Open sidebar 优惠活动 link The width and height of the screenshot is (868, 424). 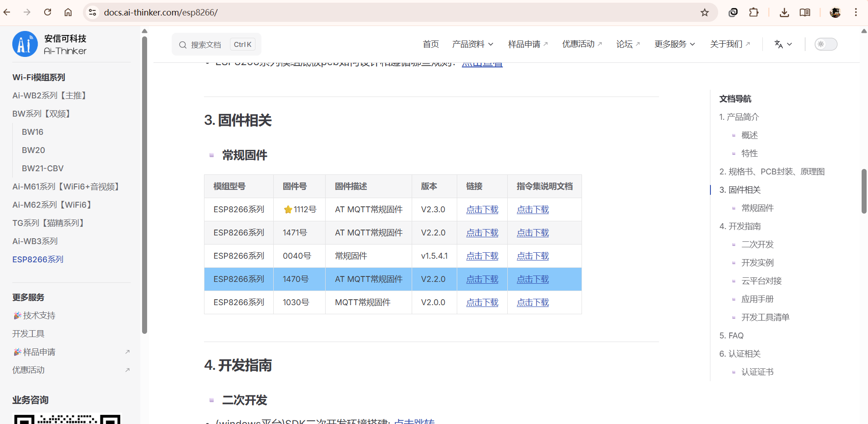(x=28, y=370)
